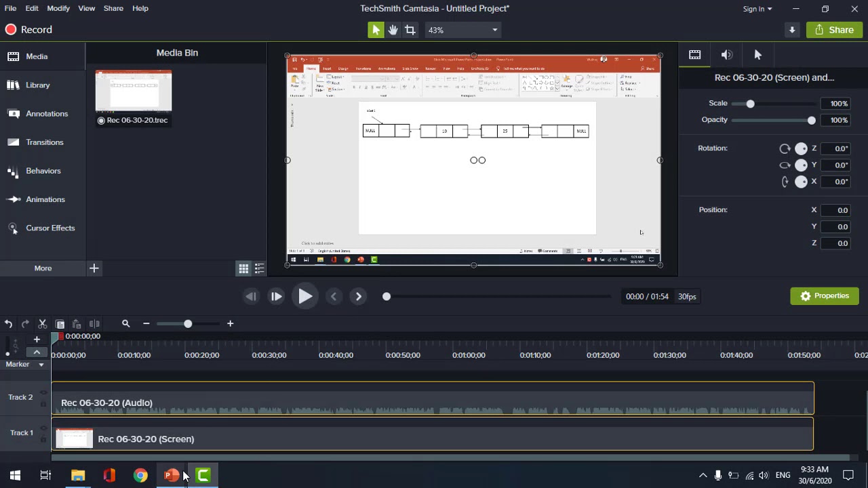The height and width of the screenshot is (488, 868).
Task: Click the timeline zoom magnifier icon
Action: 125,324
